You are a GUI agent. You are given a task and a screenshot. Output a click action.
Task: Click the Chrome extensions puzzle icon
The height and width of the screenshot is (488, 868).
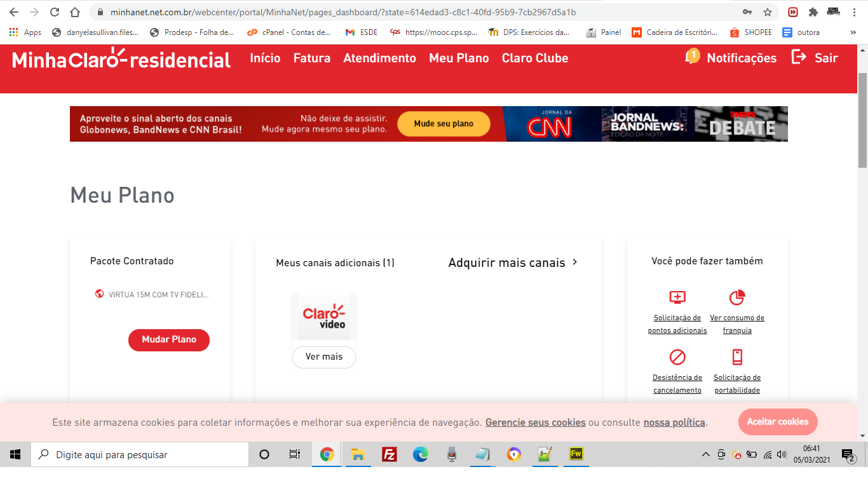tap(813, 12)
